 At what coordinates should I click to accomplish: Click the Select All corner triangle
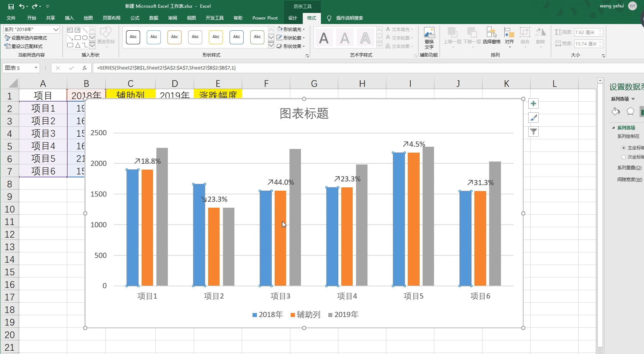[13, 84]
